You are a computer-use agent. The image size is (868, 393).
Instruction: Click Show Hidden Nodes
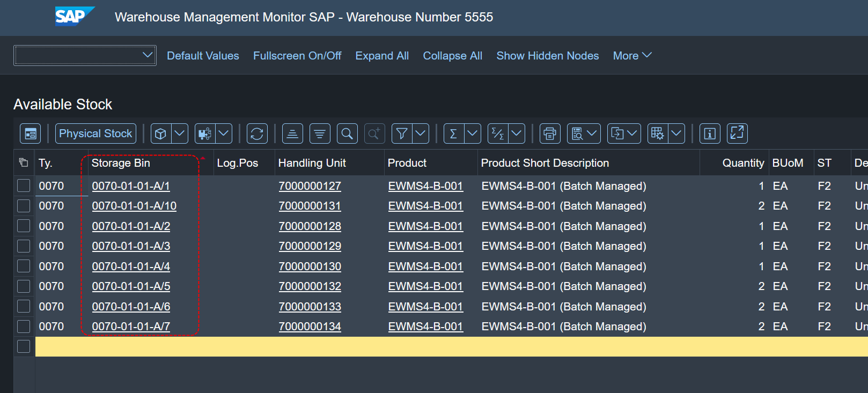tap(547, 56)
